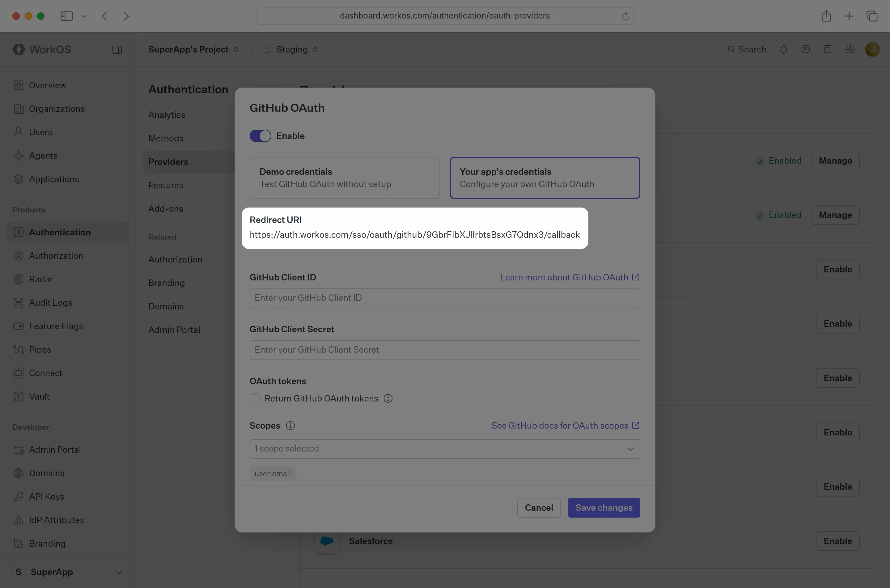Select the Demo credentials option
The width and height of the screenshot is (890, 588).
345,178
